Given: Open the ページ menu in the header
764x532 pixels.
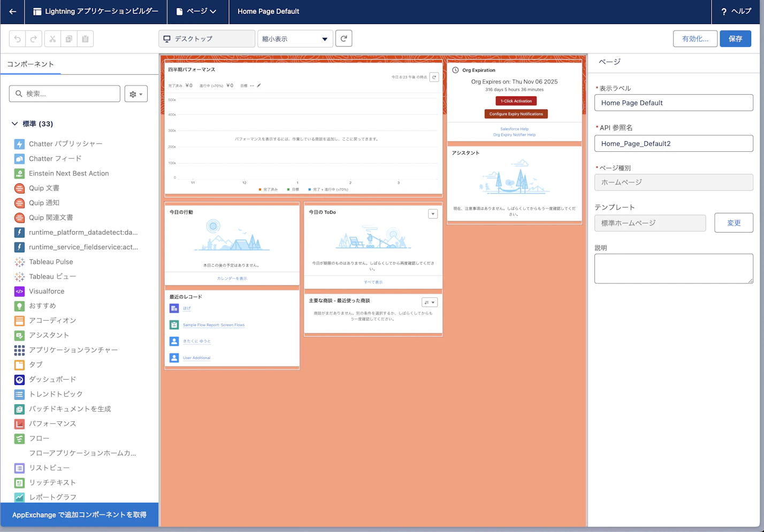Looking at the screenshot, I should coord(197,11).
